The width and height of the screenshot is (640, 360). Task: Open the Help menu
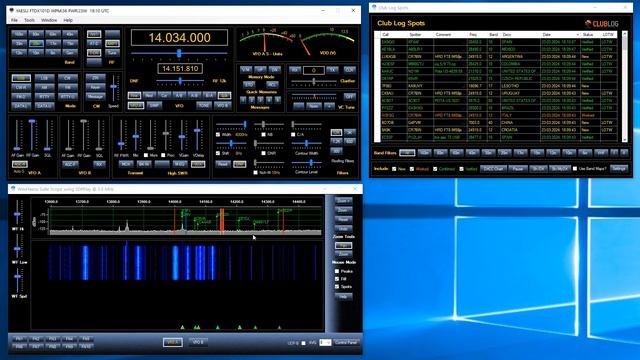click(68, 20)
